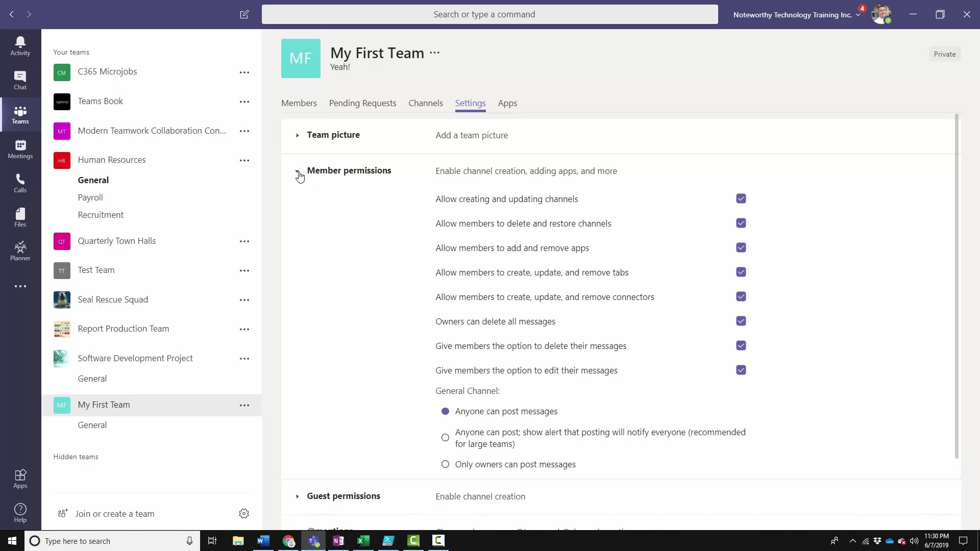The height and width of the screenshot is (551, 980).
Task: Open Teams Help
Action: (x=20, y=512)
